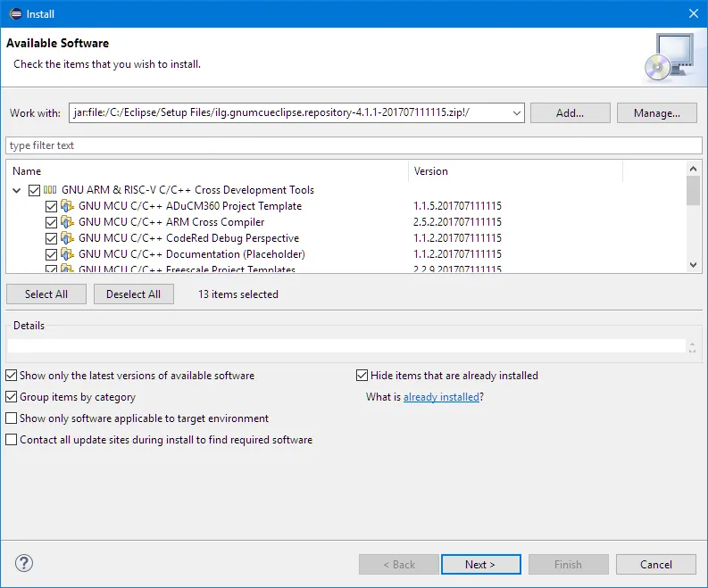Image resolution: width=708 pixels, height=588 pixels.
Task: Click the Version column header
Action: tap(515, 171)
